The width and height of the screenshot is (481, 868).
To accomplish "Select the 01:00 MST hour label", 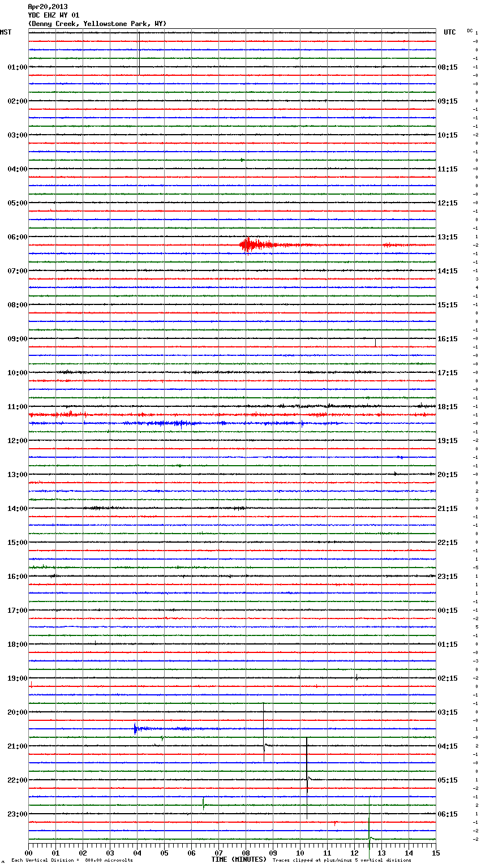I will pos(18,67).
